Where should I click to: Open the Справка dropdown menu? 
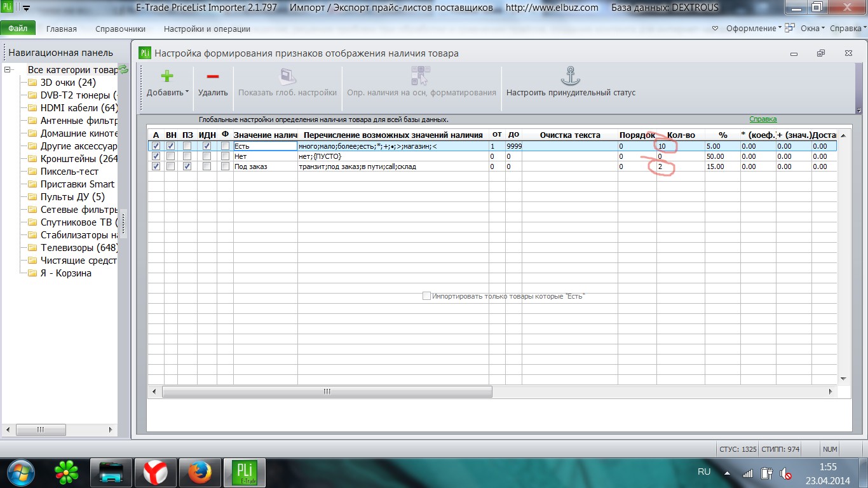click(848, 29)
